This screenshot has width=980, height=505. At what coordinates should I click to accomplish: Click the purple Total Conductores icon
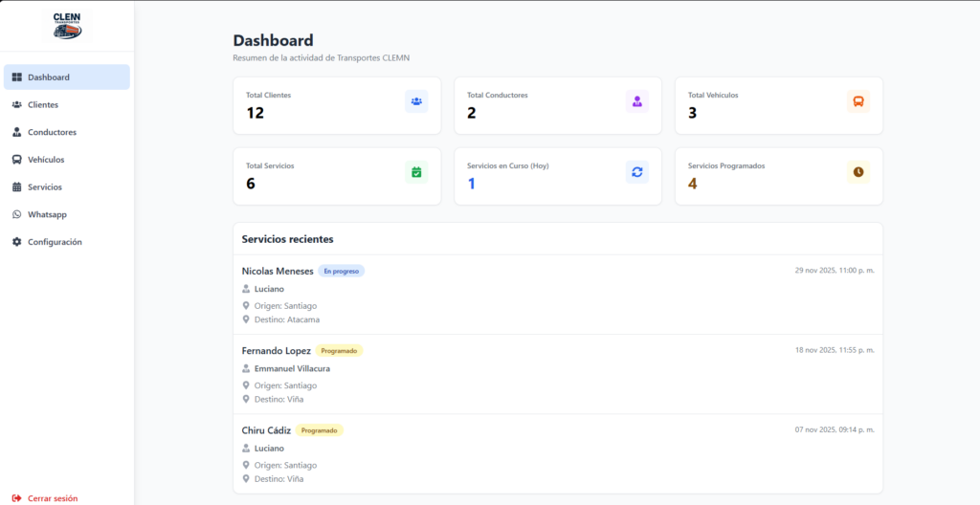(x=637, y=101)
